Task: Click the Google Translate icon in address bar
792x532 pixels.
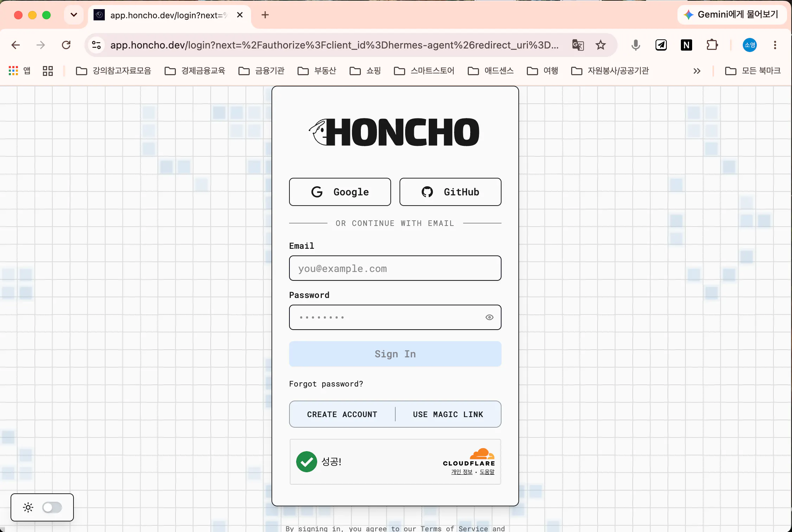Action: 578,45
